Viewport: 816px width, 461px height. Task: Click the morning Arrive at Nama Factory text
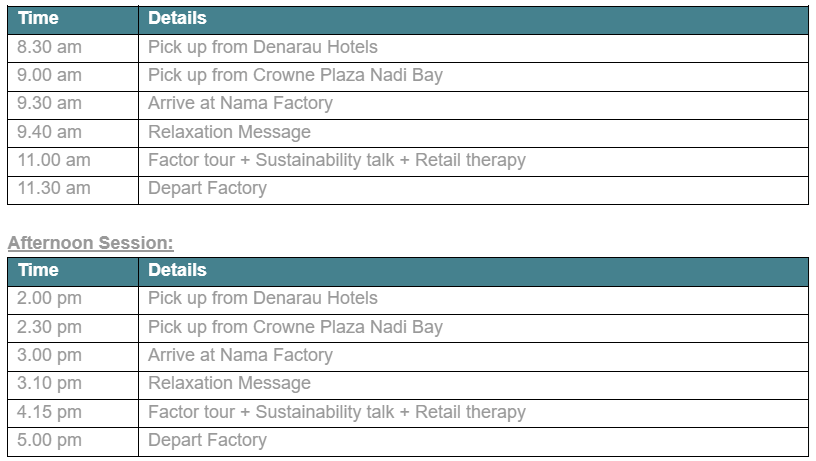[240, 103]
